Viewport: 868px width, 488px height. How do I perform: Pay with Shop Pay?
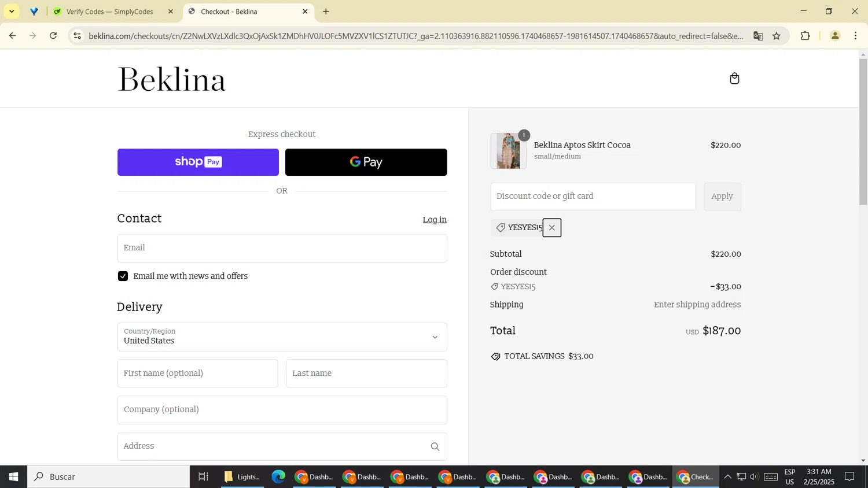click(198, 162)
